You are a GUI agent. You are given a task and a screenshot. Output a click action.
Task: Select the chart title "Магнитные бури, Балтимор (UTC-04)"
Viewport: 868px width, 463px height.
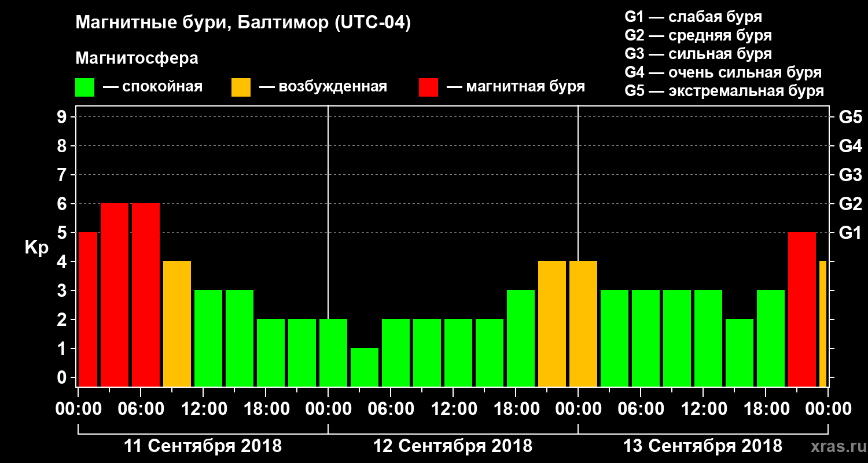(x=243, y=24)
